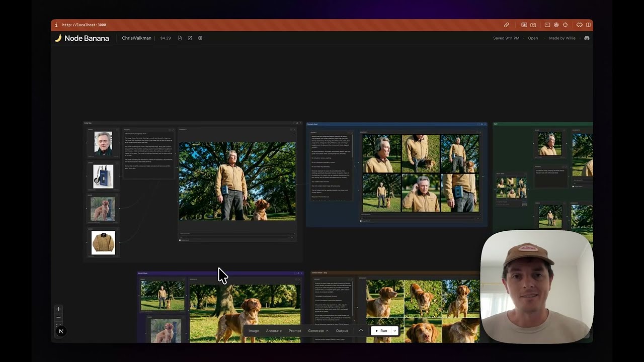Click the six-photo contact sheet image
Image resolution: width=644 pixels, height=362 pixels.
[x=421, y=172]
